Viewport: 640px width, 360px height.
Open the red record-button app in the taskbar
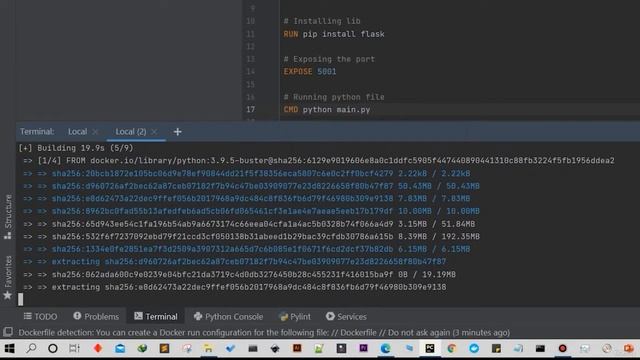562,349
